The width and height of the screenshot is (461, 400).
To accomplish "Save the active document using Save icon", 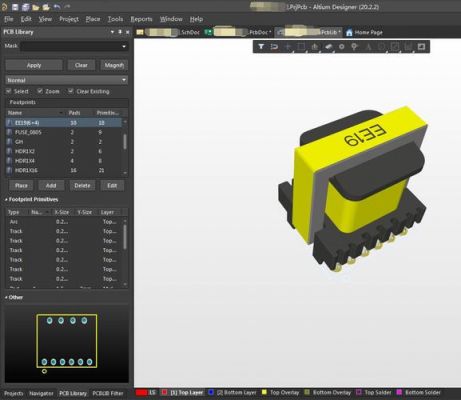I will (15, 7).
